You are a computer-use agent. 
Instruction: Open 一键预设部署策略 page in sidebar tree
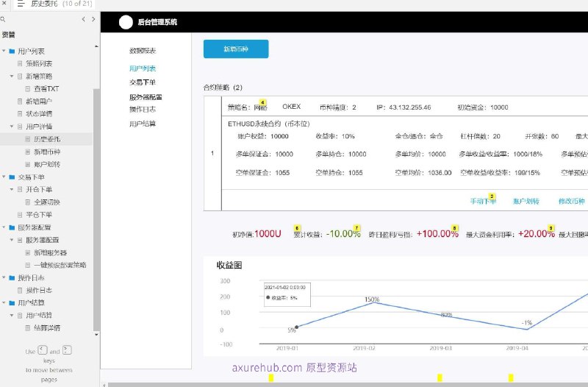point(60,265)
